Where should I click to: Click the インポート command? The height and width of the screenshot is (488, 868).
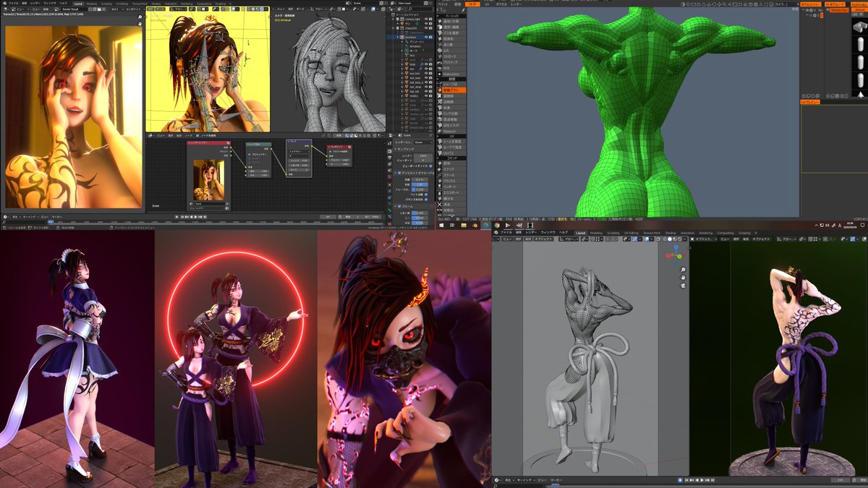(451, 187)
